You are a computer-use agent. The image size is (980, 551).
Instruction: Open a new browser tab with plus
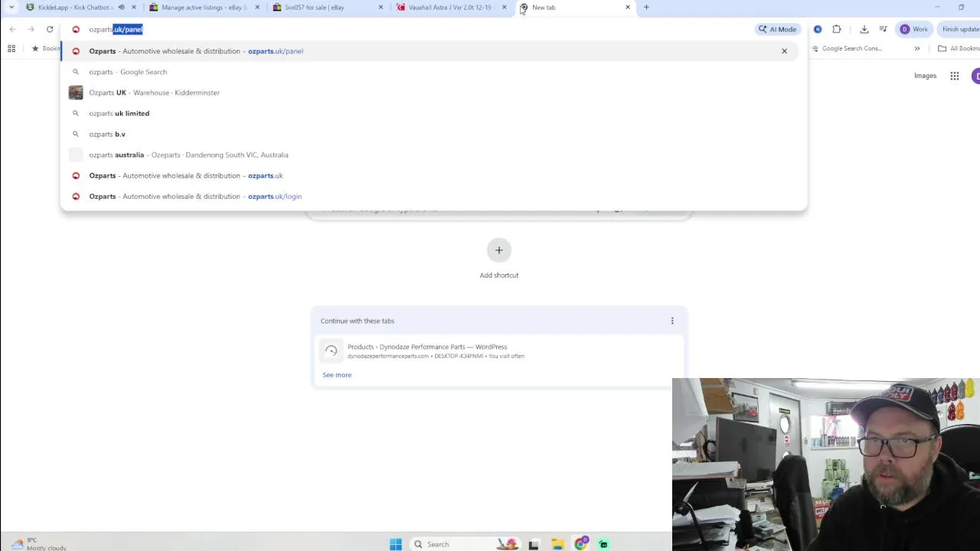[646, 8]
